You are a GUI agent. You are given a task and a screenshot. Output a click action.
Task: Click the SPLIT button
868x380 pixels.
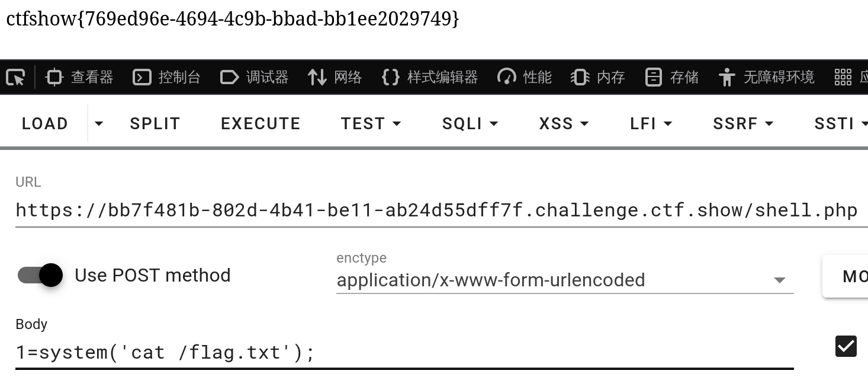coord(155,123)
